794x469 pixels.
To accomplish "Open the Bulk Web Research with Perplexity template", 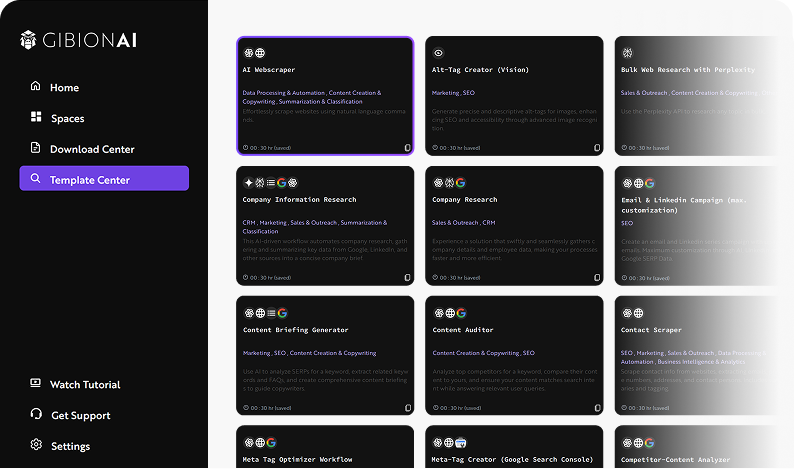I will point(687,70).
